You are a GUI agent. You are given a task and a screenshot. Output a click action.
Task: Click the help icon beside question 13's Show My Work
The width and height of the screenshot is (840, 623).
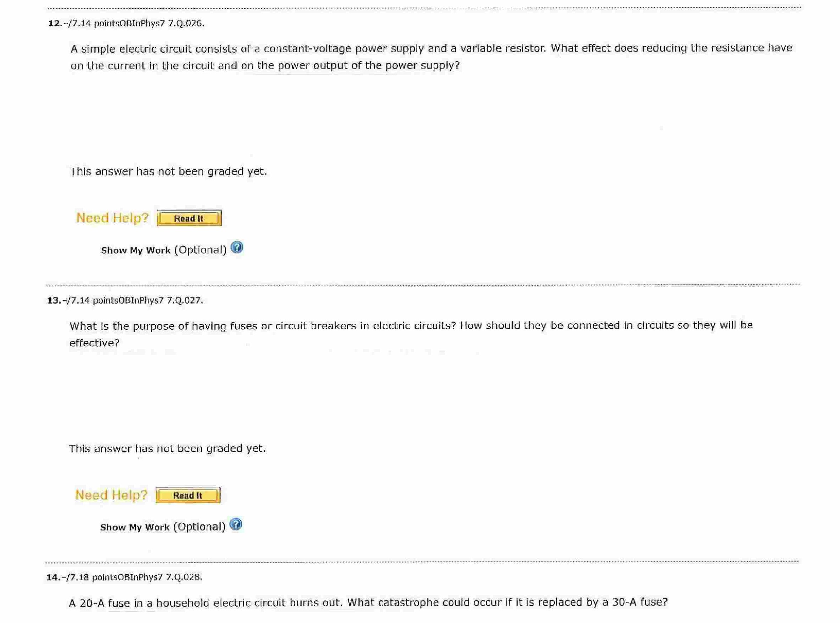click(x=236, y=524)
